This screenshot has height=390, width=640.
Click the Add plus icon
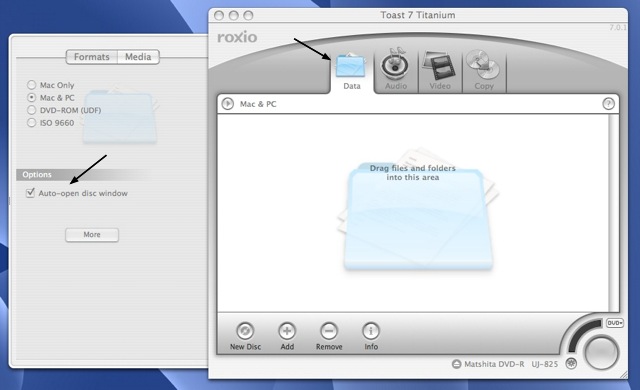287,331
